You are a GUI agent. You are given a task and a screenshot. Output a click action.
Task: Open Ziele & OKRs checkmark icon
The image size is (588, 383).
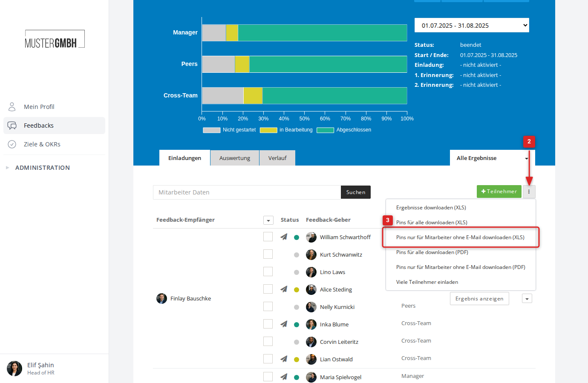[12, 144]
